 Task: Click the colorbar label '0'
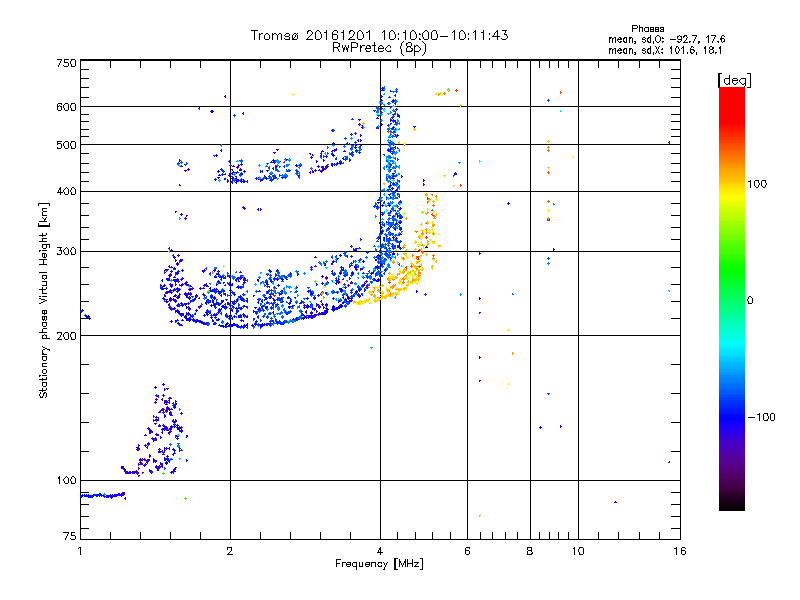point(750,301)
